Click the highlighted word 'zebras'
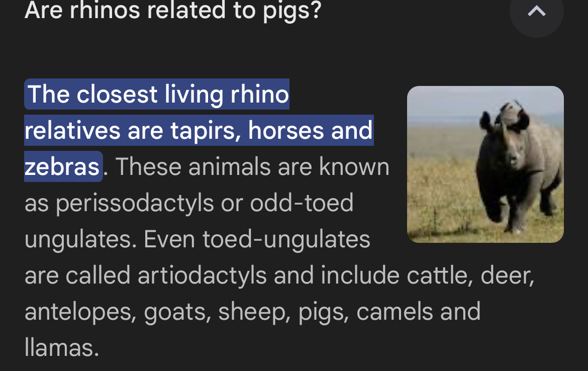 point(62,167)
